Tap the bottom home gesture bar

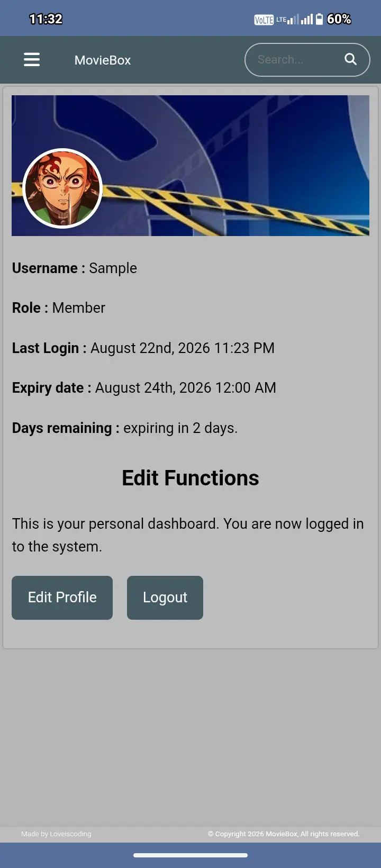(x=190, y=855)
